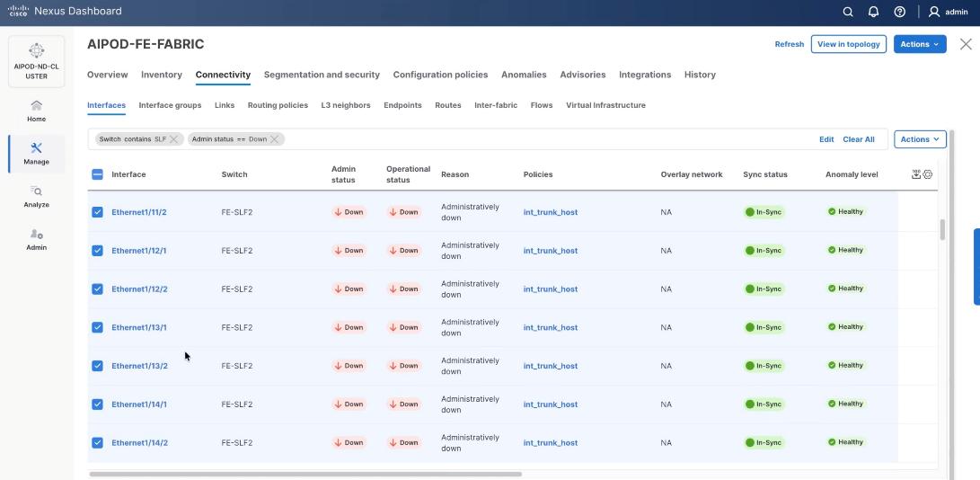The image size is (980, 480).
Task: Click the Cisco Nexus Dashboard logo
Action: (x=65, y=12)
